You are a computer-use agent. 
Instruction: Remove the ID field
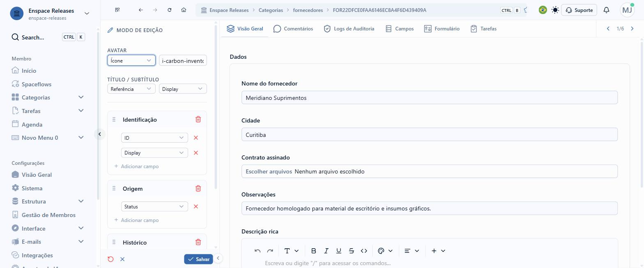(x=196, y=138)
